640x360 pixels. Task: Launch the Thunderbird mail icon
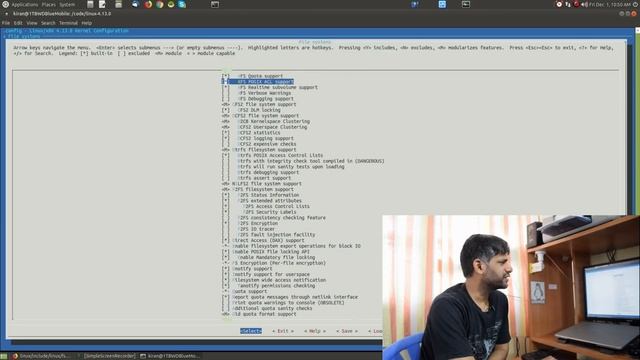coord(136,4)
